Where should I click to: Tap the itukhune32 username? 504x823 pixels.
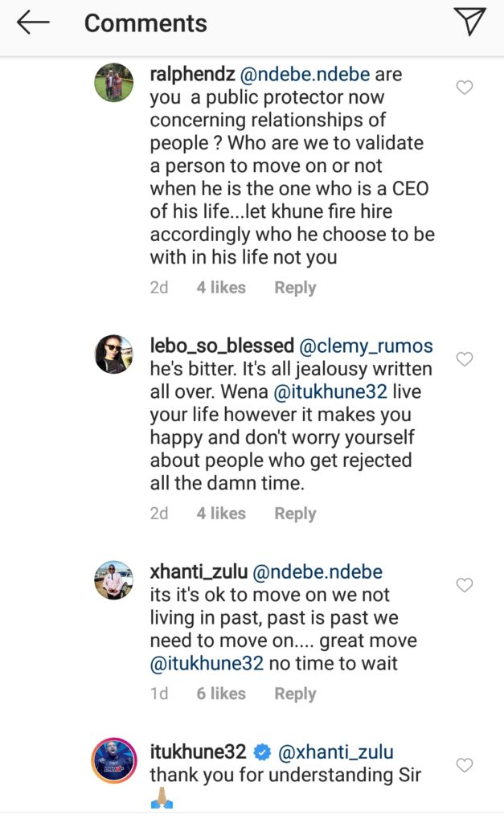click(x=198, y=753)
